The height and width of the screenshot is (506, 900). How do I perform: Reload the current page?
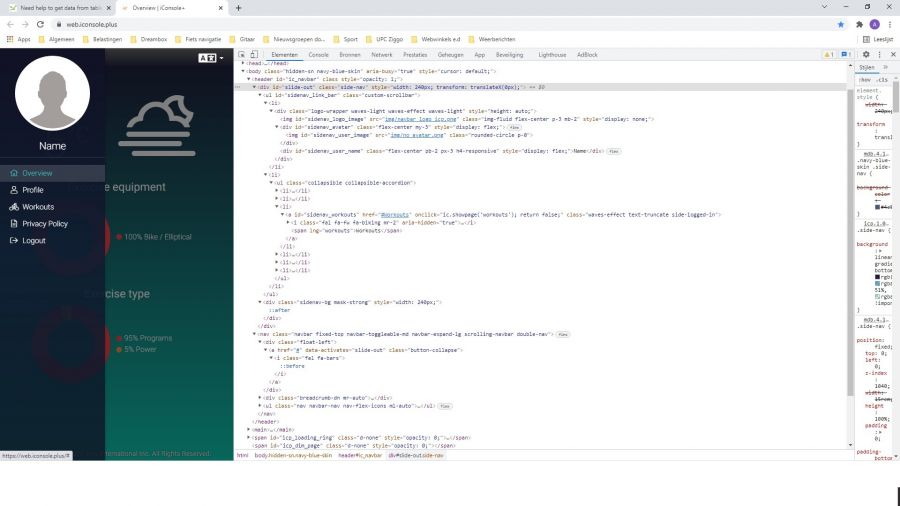click(x=40, y=24)
